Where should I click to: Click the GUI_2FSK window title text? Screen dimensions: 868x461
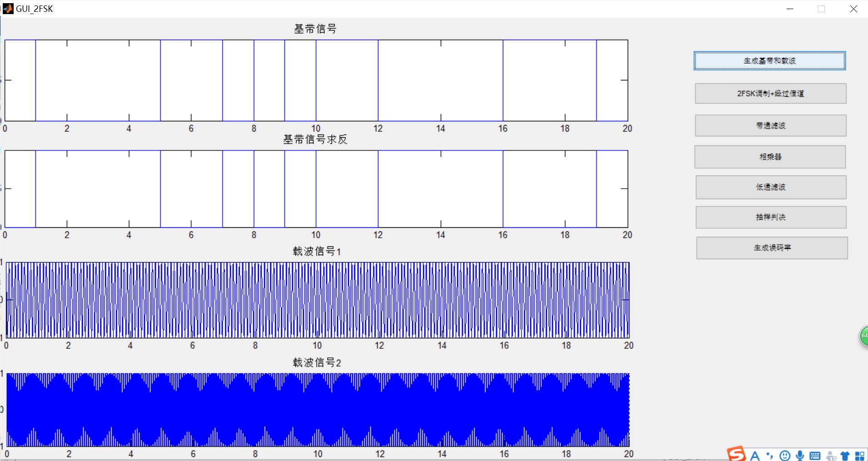[35, 9]
